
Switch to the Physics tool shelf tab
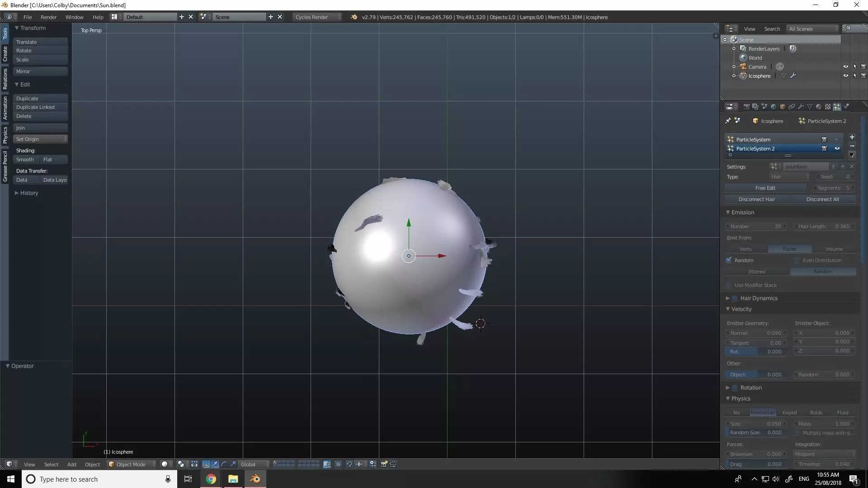tap(5, 134)
